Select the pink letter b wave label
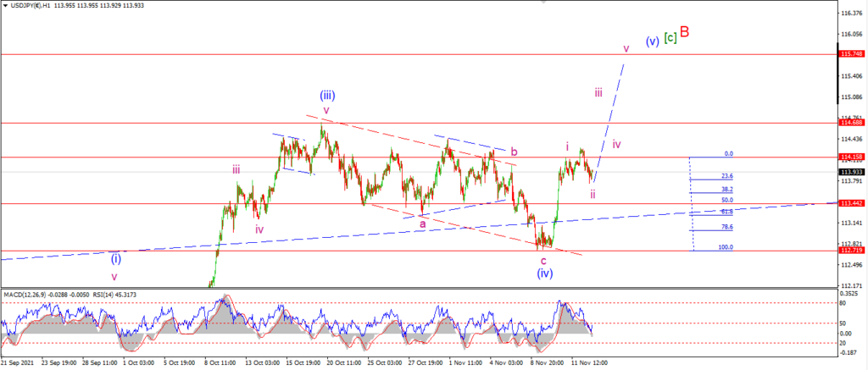868x370 pixels. (x=514, y=152)
